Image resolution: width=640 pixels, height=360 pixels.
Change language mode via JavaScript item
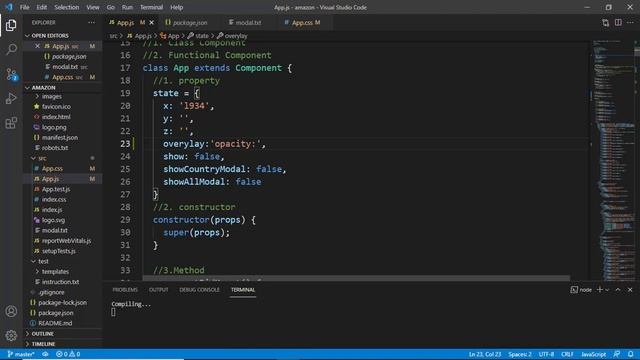pyautogui.click(x=593, y=354)
